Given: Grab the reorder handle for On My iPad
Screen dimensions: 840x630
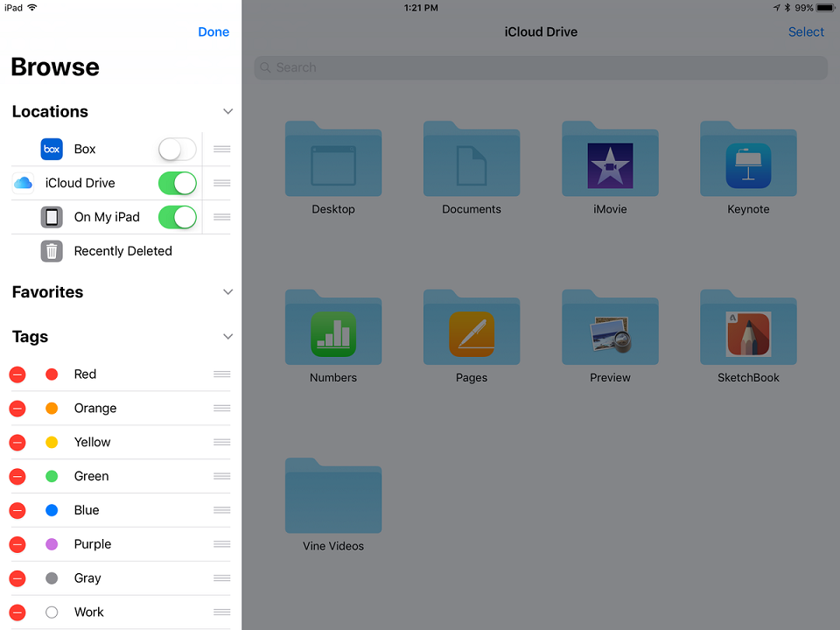Looking at the screenshot, I should (x=221, y=217).
